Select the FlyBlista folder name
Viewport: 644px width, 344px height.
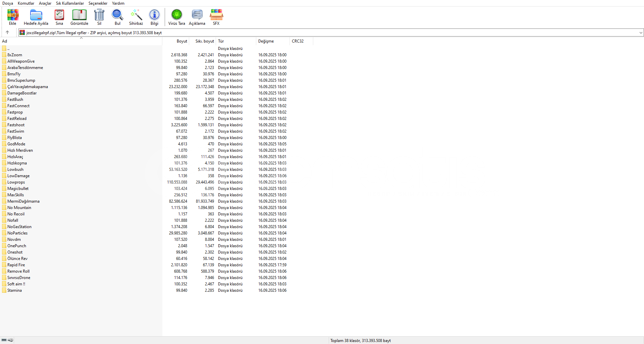(15, 138)
